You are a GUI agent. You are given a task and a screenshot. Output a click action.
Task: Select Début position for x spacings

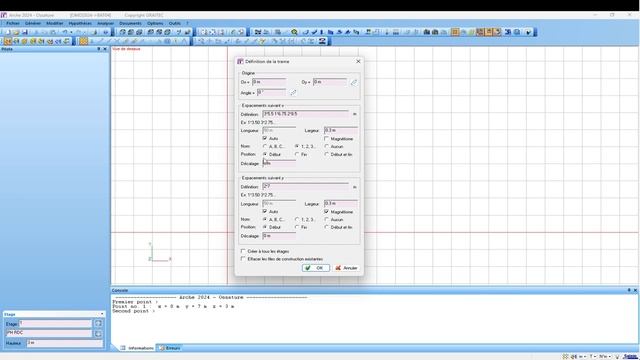[265, 154]
